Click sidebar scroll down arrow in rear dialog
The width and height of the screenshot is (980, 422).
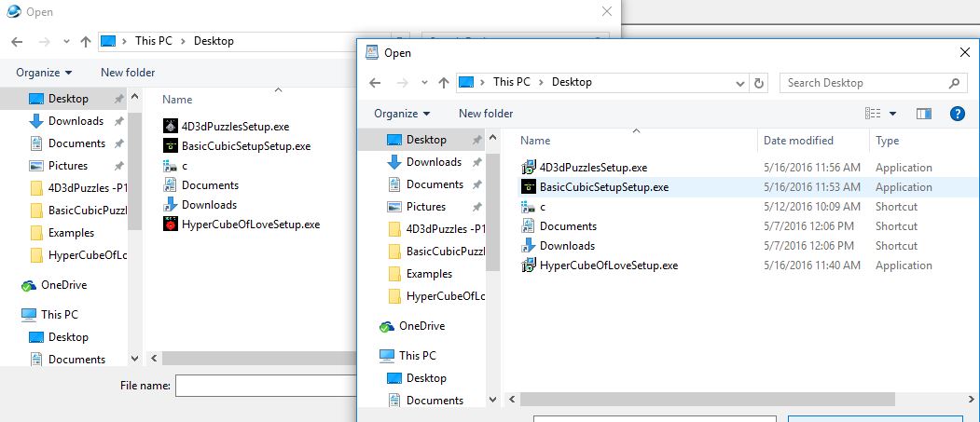pyautogui.click(x=134, y=359)
